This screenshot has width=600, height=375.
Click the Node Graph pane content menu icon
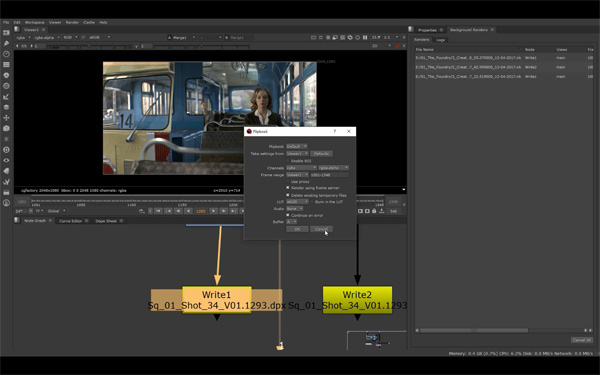coord(17,220)
